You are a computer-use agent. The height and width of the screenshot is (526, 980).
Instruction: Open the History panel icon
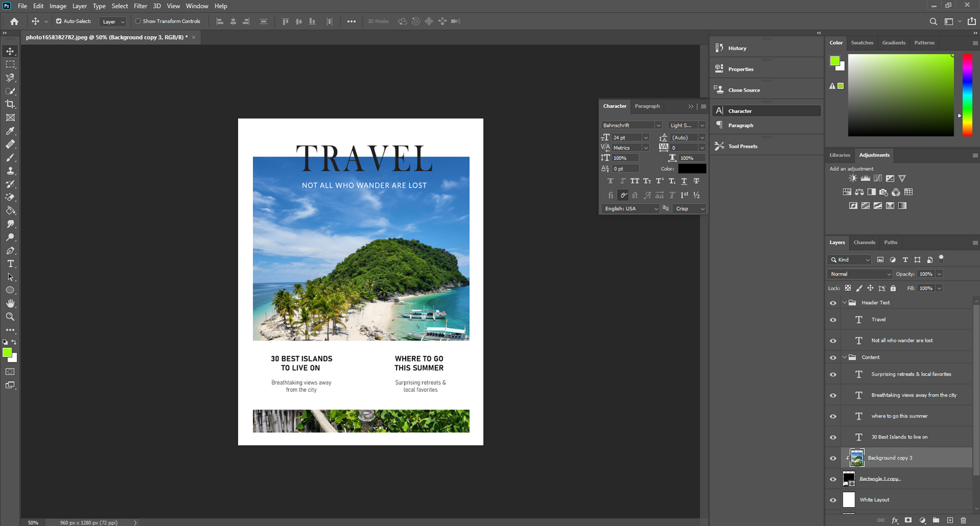pos(720,48)
